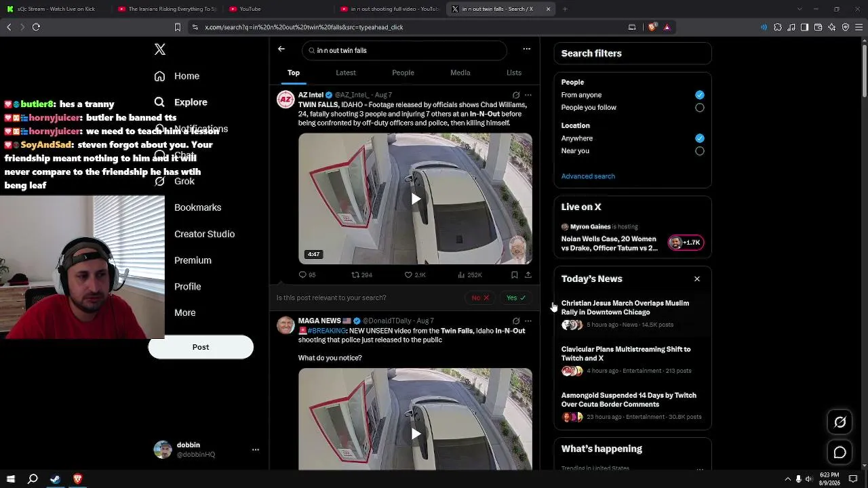Screen dimensions: 868x488
Task: Switch to 'in n out shooting full video' tab
Action: 389,9
